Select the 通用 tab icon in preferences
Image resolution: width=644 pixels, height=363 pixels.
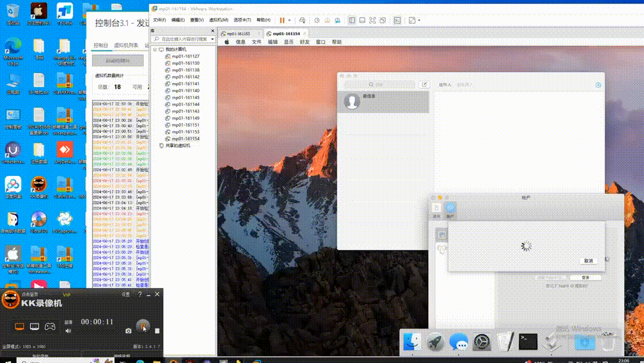[x=436, y=210]
